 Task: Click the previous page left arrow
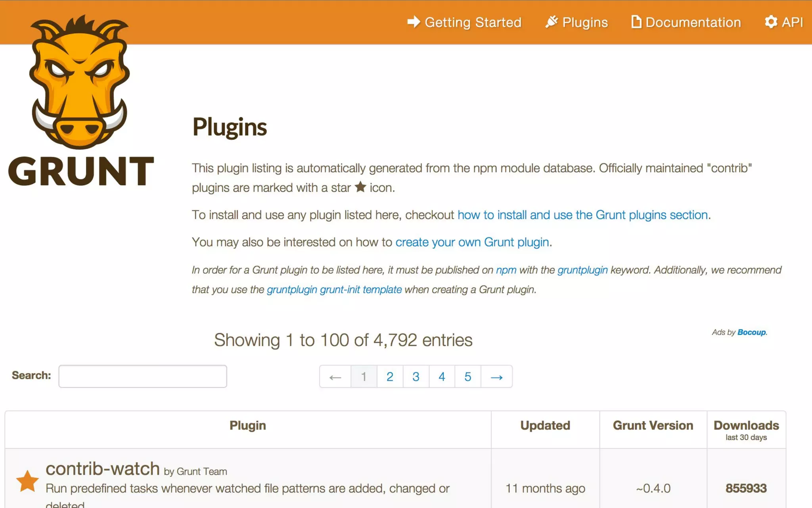pos(335,377)
